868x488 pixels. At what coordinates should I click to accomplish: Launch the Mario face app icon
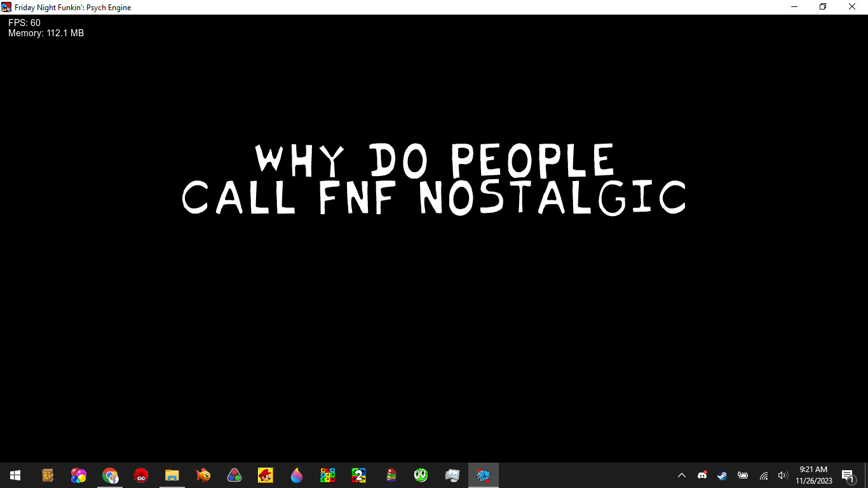click(x=266, y=475)
